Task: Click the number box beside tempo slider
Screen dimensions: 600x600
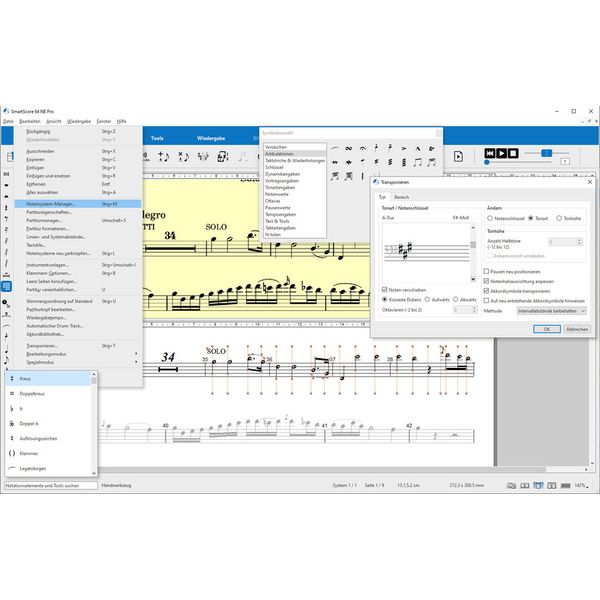Action: [x=565, y=162]
